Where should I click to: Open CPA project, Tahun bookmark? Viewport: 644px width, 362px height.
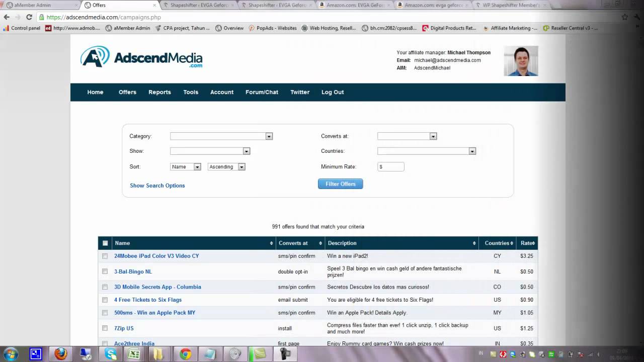[182, 28]
